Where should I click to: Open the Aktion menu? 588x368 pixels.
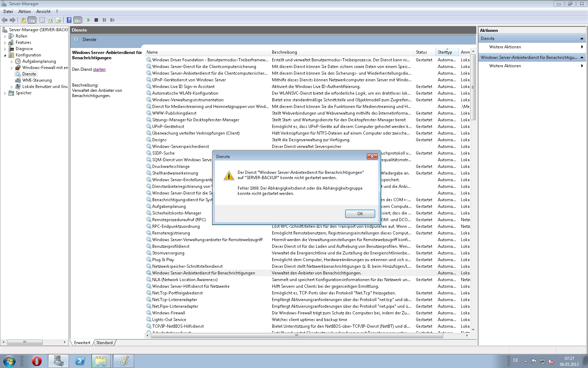point(24,12)
